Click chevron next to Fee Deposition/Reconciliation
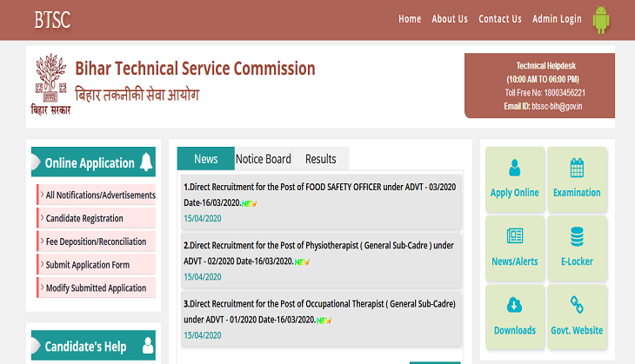This screenshot has height=364, width=635. 42,241
